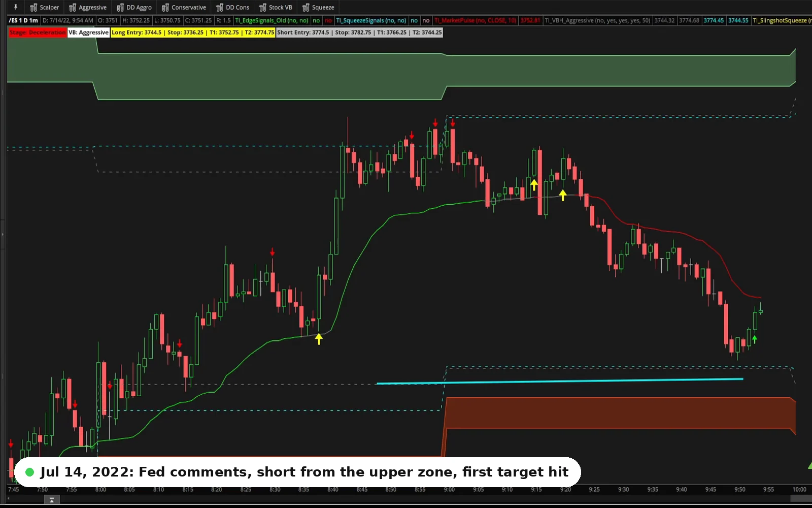Click the pin icon in the top toolbar
This screenshot has height=508, width=812.
click(x=16, y=7)
